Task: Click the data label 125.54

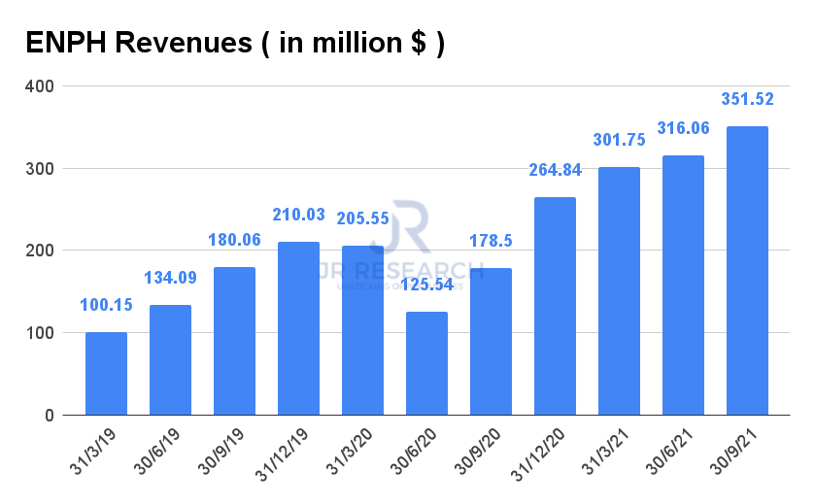Action: click(x=427, y=285)
